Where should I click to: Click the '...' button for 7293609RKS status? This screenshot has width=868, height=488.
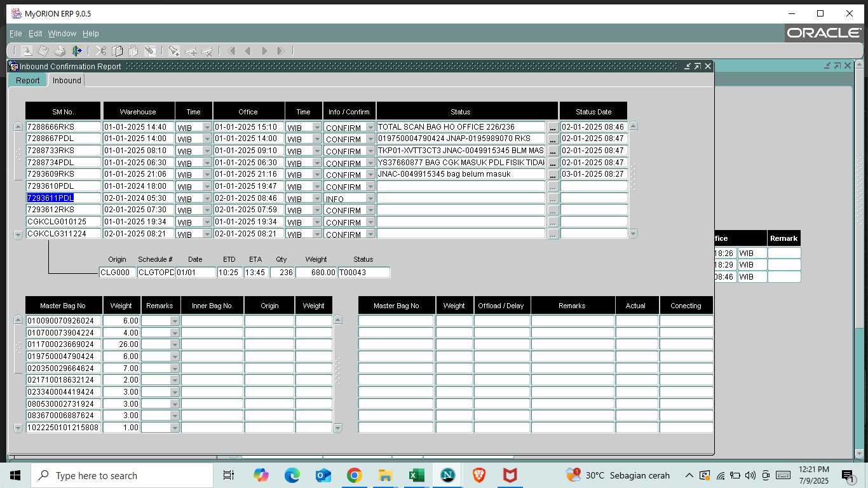[x=553, y=174]
